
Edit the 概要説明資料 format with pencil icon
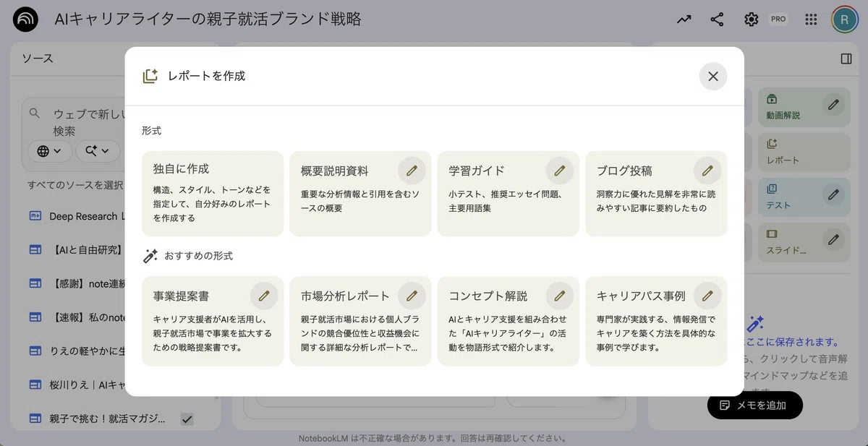tap(412, 171)
